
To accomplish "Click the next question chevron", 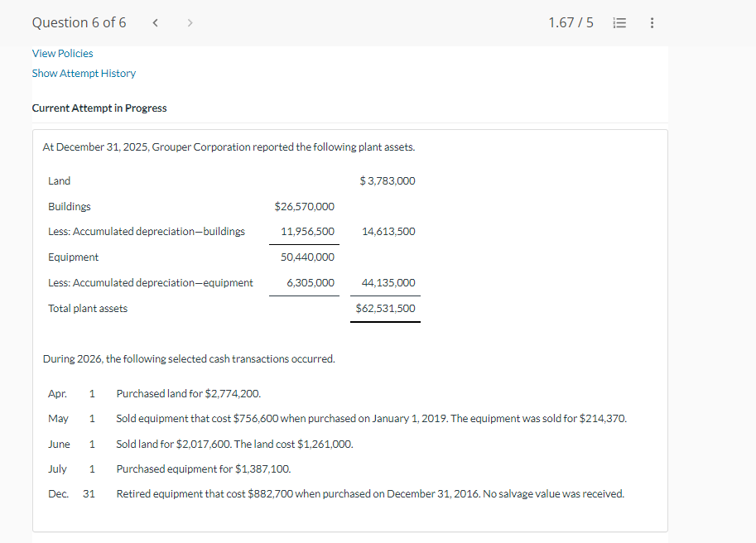I will point(190,22).
